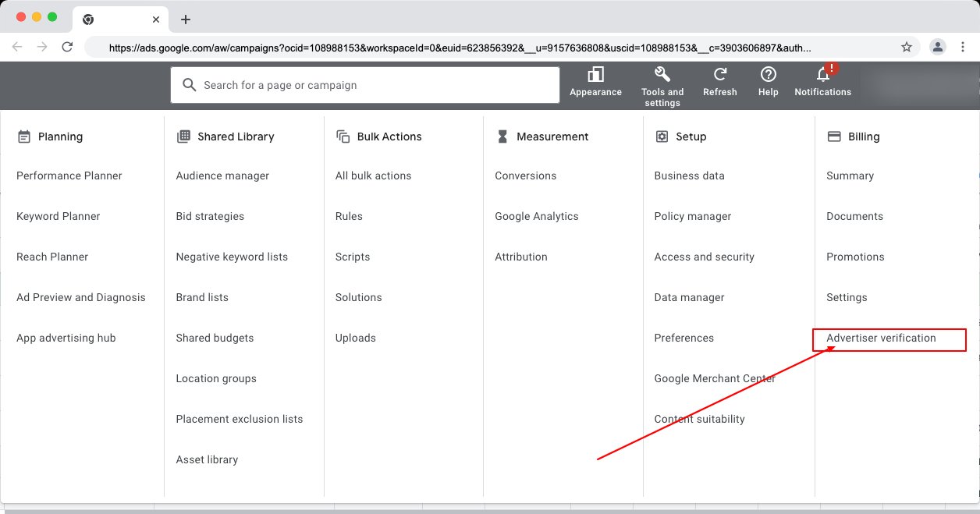Open Placement exclusion lists

(240, 419)
